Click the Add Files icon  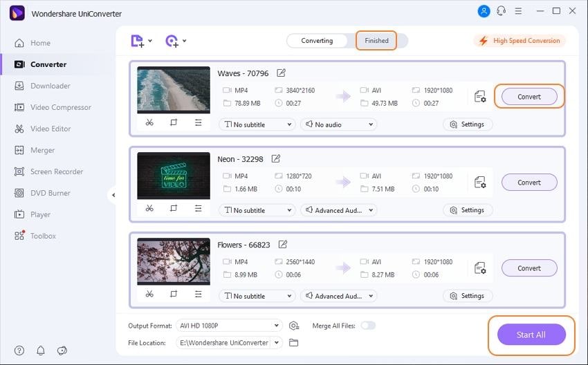137,41
